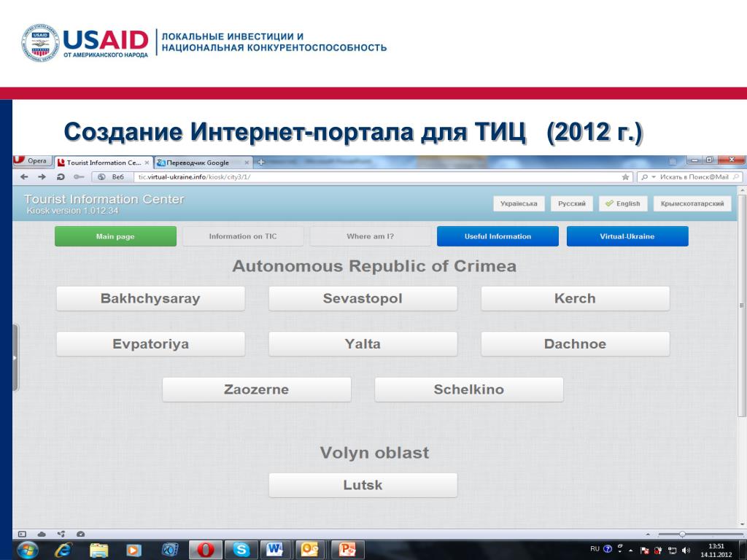Reload the page with the refresh icon
The height and width of the screenshot is (560, 747).
61,177
